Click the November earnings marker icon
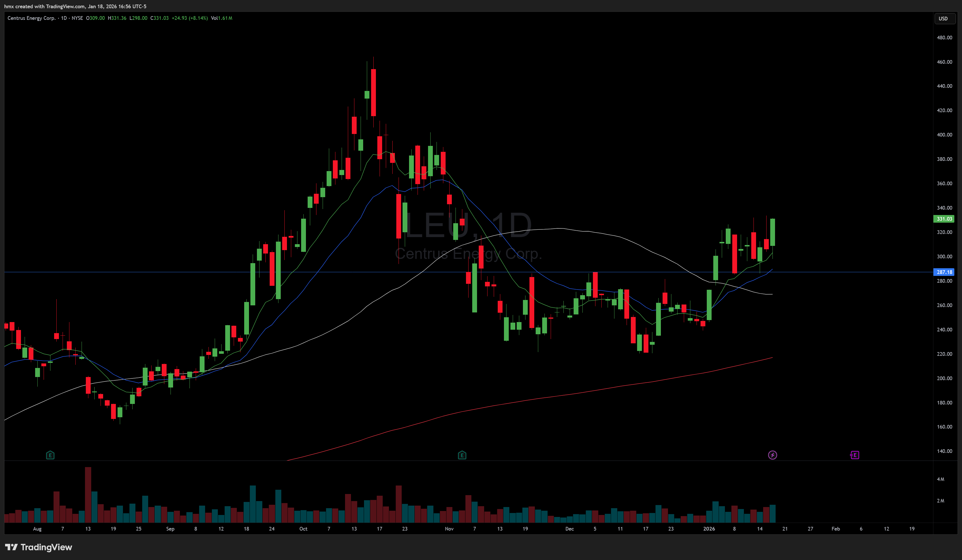Image resolution: width=962 pixels, height=560 pixels. 462,455
